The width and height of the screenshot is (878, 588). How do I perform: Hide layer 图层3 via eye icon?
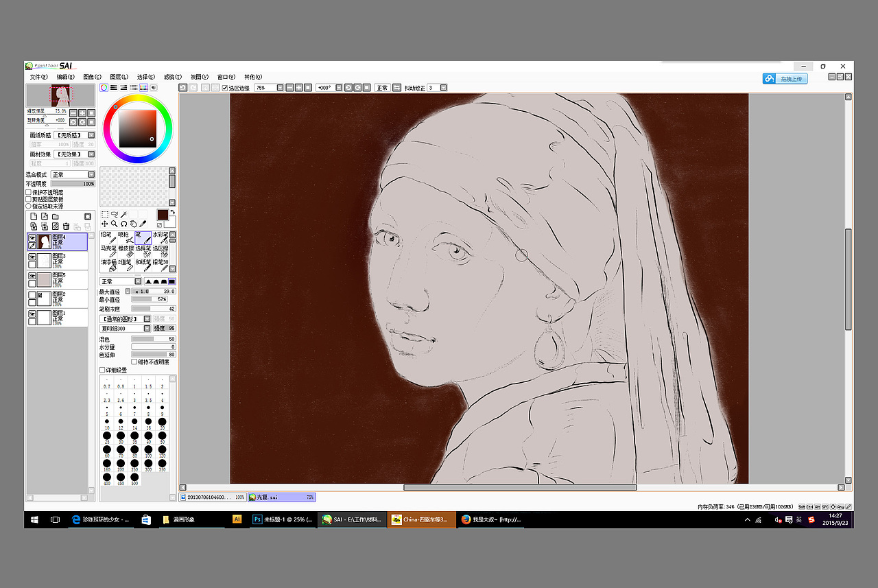32,256
